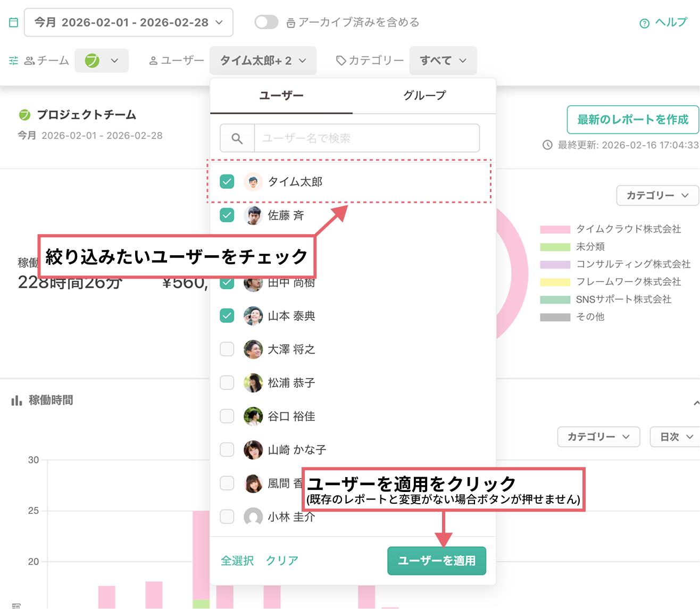Uncheck タイム太郎 in the user list
This screenshot has width=700, height=609.
tap(227, 181)
